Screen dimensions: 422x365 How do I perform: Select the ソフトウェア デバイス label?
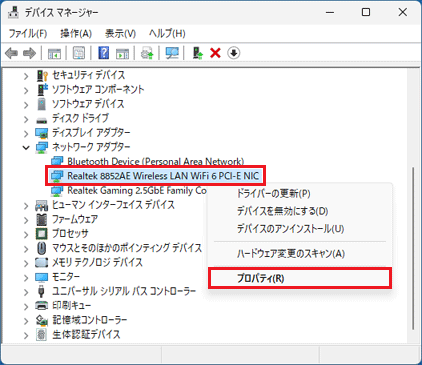pyautogui.click(x=88, y=104)
